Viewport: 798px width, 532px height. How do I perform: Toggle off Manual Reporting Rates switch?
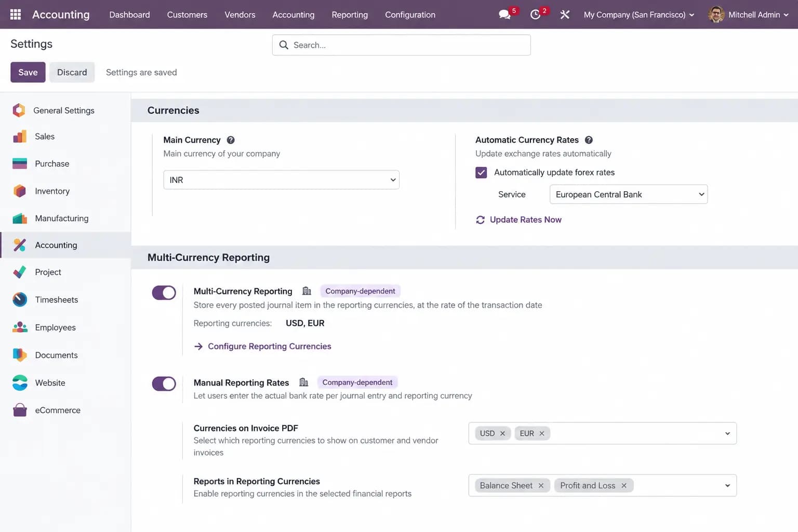pyautogui.click(x=164, y=384)
